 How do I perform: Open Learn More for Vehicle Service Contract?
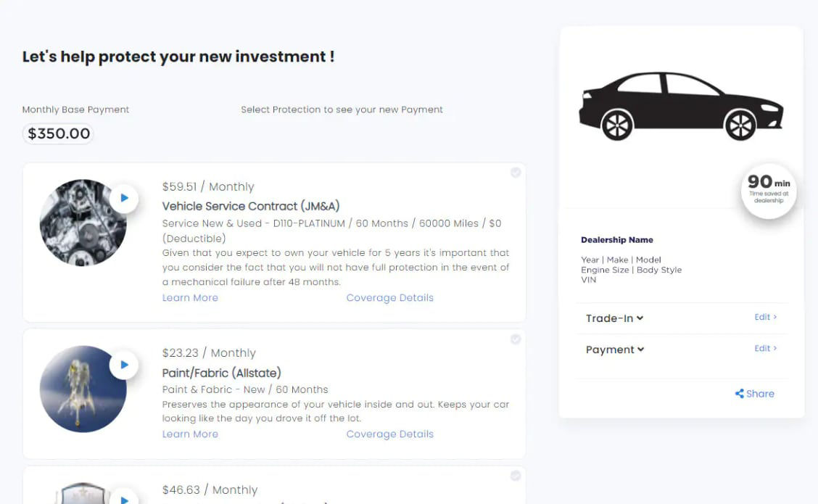click(x=190, y=298)
